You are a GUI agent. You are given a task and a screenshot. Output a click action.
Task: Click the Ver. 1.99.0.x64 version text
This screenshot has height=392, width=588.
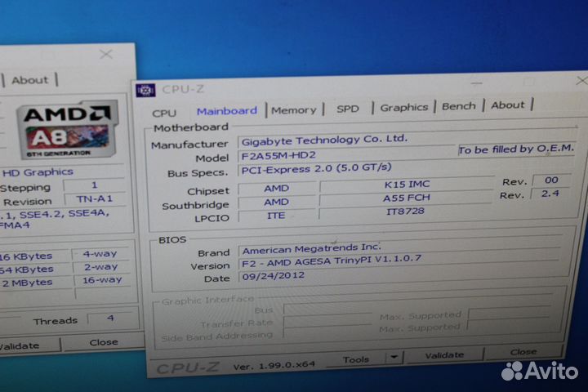point(274,366)
